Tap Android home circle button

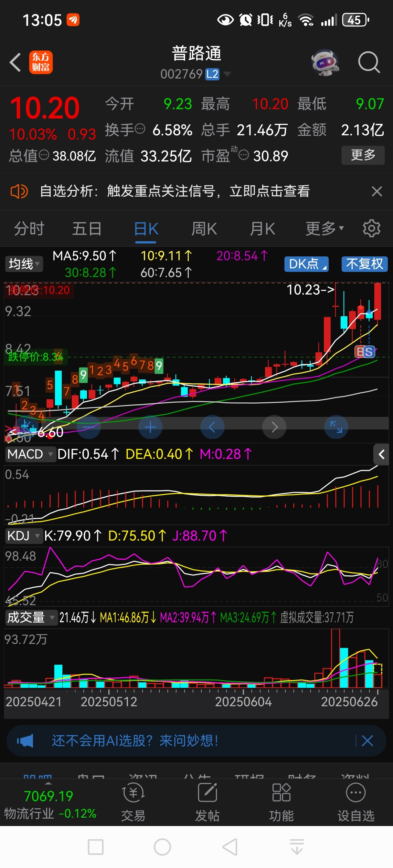[x=162, y=847]
